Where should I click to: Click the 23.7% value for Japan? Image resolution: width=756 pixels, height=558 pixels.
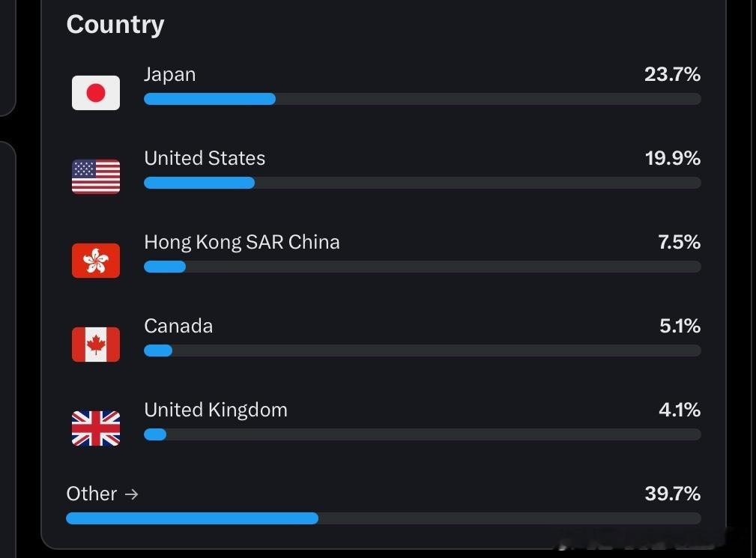click(672, 74)
